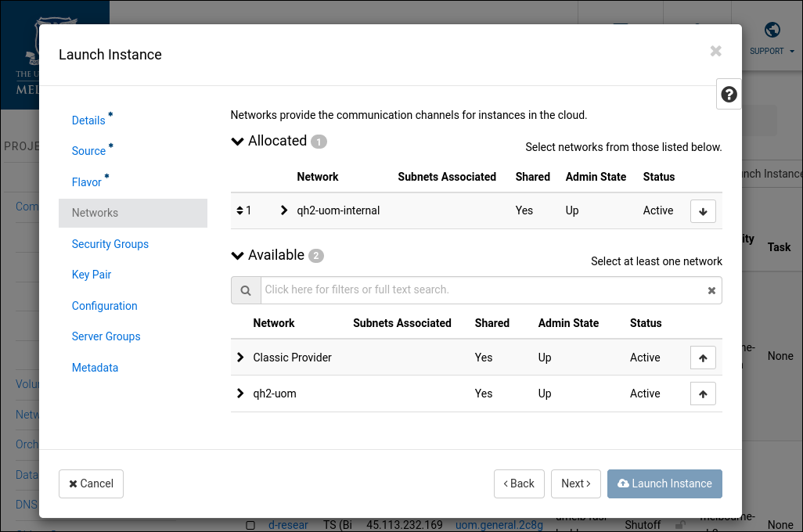Click Network column header in Available table
803x532 pixels.
[x=273, y=323]
